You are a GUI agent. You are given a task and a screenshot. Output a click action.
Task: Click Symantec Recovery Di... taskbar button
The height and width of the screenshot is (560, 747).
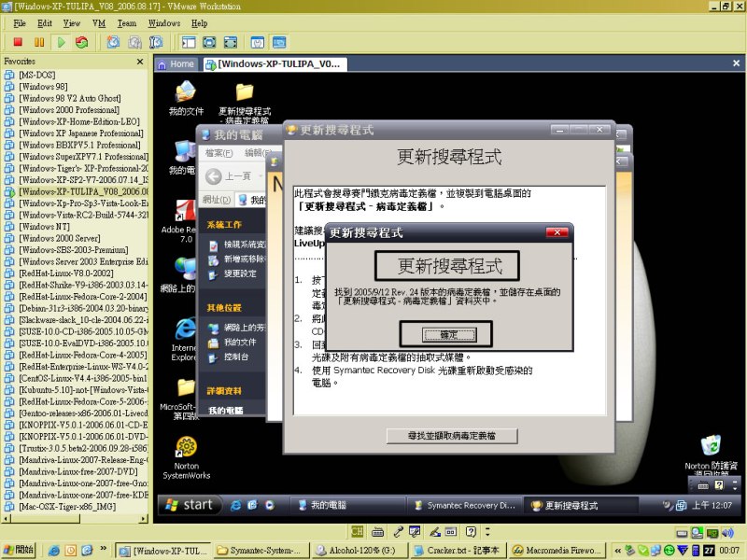coord(464,505)
